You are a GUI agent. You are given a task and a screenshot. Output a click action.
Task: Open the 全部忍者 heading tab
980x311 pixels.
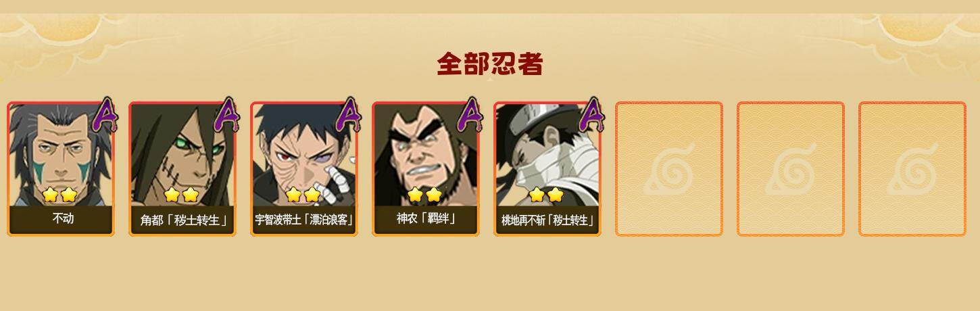[490, 64]
